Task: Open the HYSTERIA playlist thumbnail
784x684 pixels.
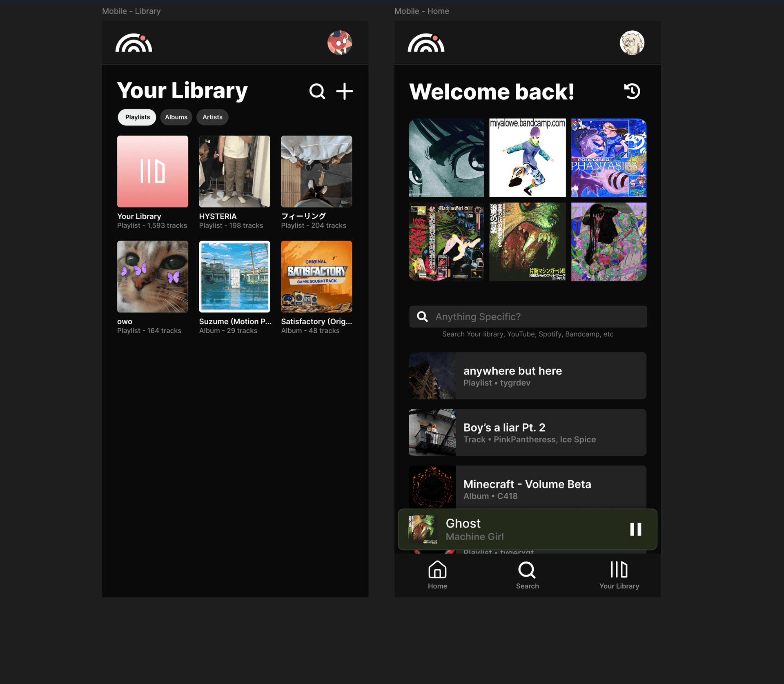Action: click(x=234, y=172)
